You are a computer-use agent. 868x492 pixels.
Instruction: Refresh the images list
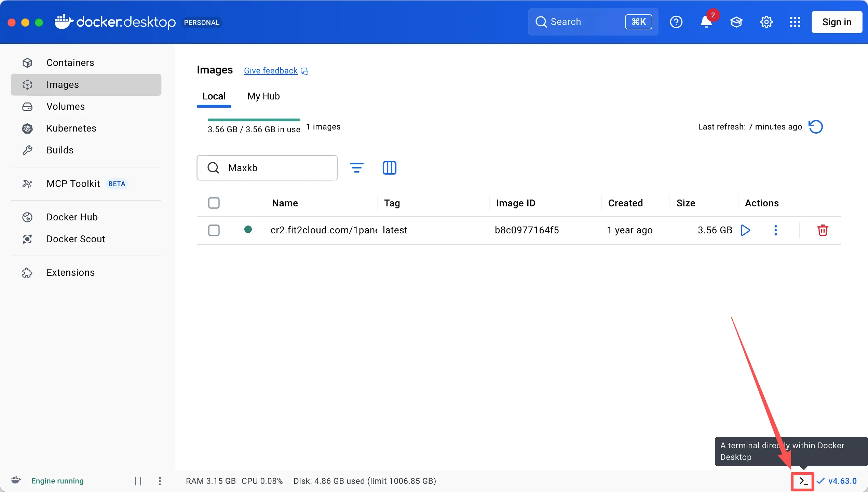pyautogui.click(x=816, y=127)
